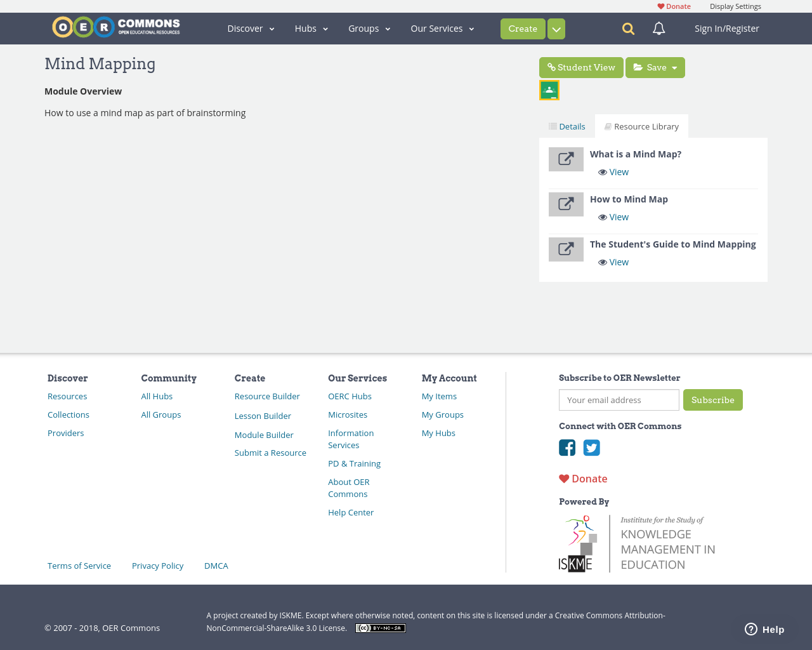Click the Creative Commons license badge

[x=380, y=627]
